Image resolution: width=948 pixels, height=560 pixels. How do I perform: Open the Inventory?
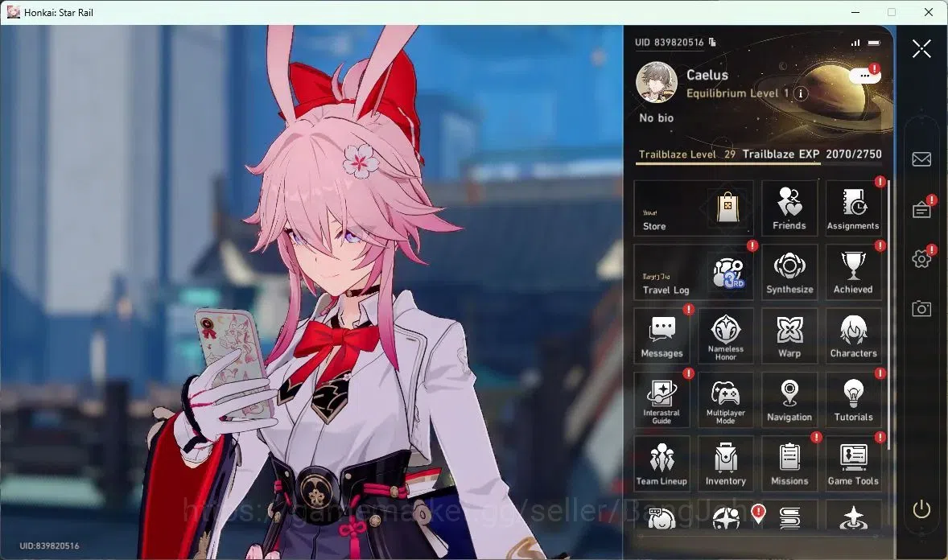726,463
